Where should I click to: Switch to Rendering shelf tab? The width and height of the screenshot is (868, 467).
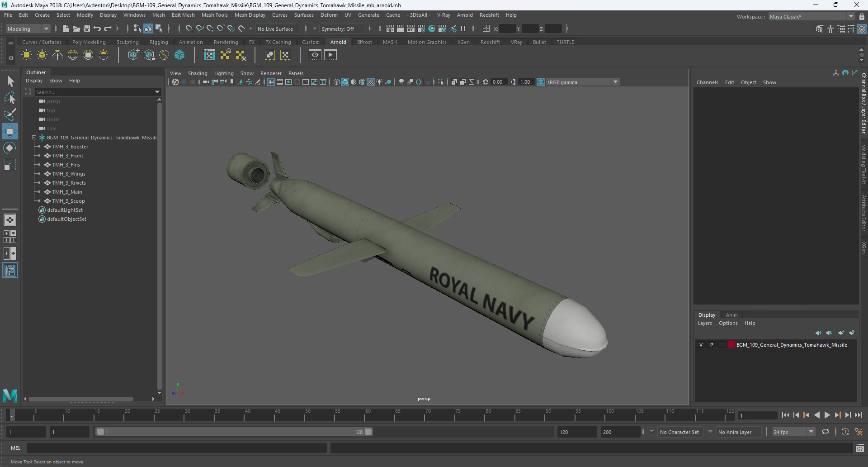[226, 42]
